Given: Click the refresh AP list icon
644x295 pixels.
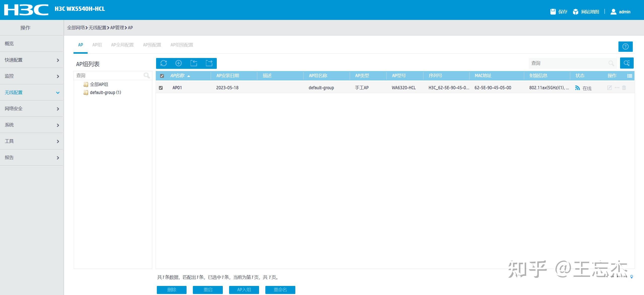Looking at the screenshot, I should pos(164,63).
